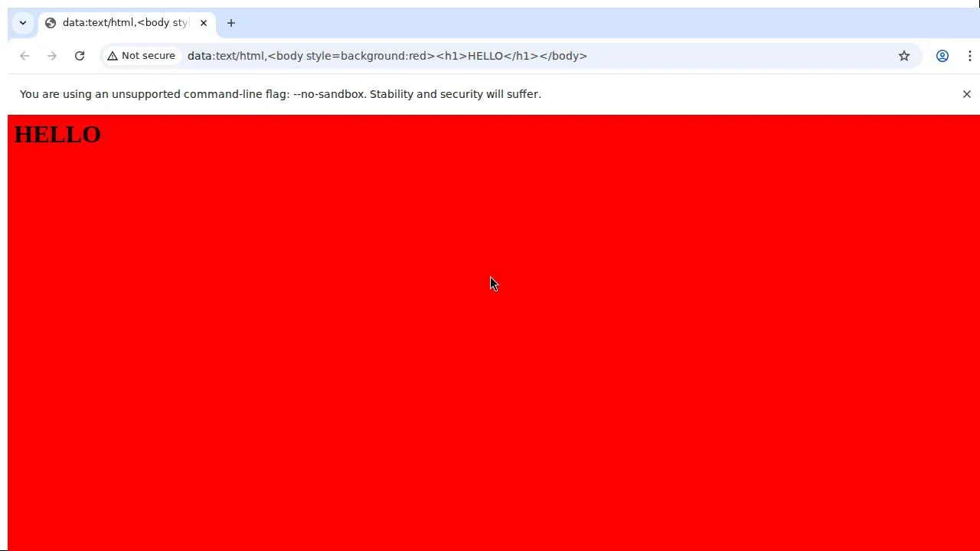Dismiss the no-sandbox warning infobar
Viewport: 980px width, 551px height.
pos(967,94)
